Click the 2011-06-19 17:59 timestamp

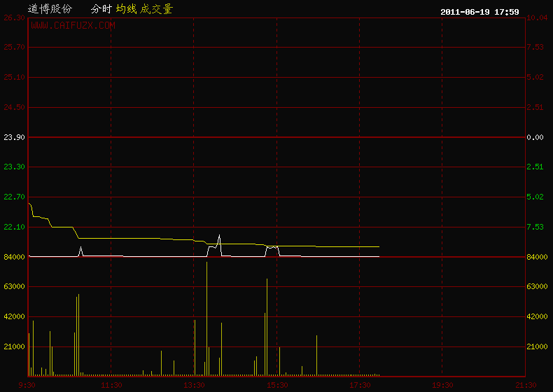[479, 11]
